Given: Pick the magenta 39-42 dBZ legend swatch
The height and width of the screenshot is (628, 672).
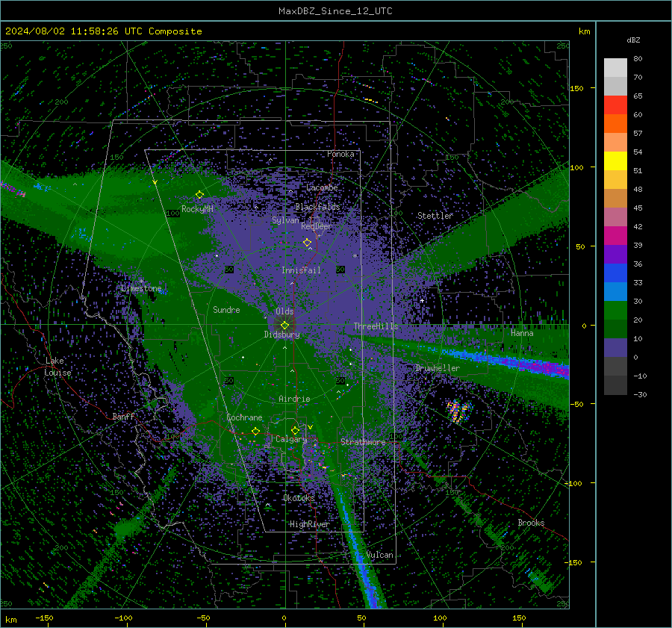Looking at the screenshot, I should (x=615, y=235).
